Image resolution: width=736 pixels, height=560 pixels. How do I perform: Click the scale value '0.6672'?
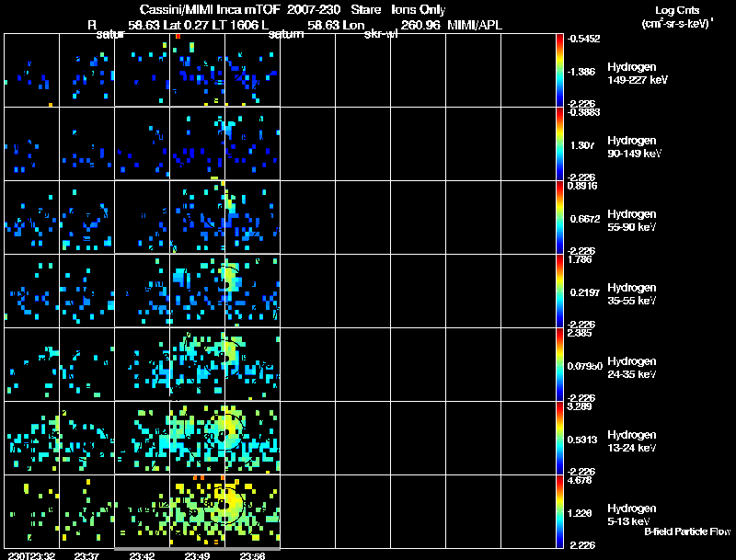click(x=584, y=219)
